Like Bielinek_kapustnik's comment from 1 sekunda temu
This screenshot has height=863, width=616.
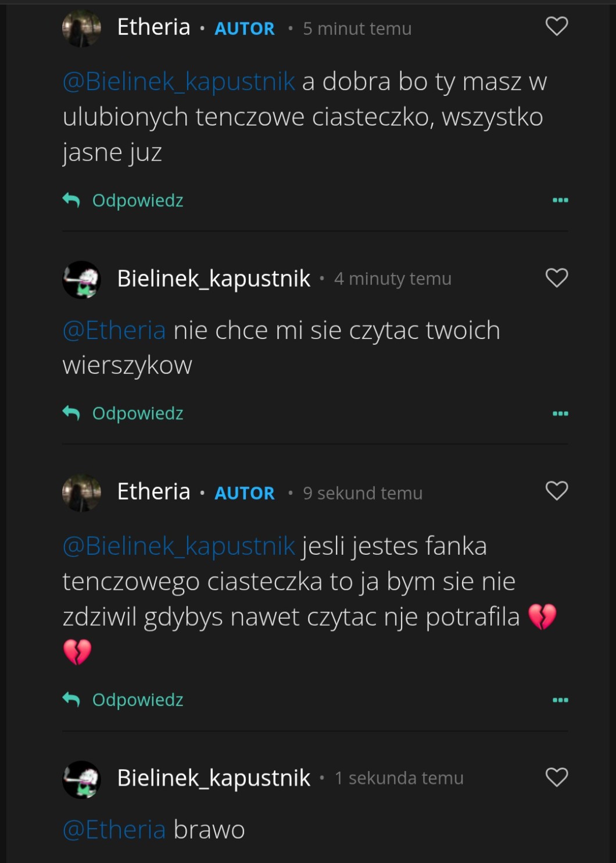tap(556, 777)
